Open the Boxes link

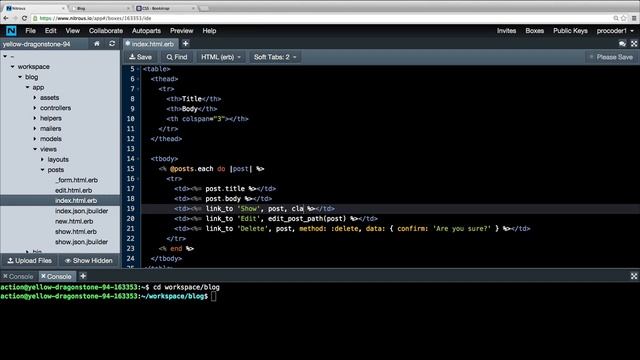(534, 31)
